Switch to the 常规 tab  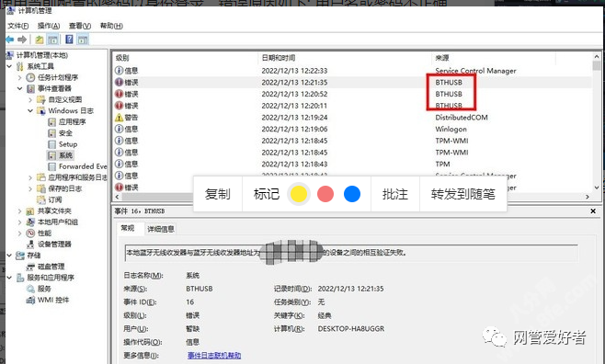click(x=128, y=228)
